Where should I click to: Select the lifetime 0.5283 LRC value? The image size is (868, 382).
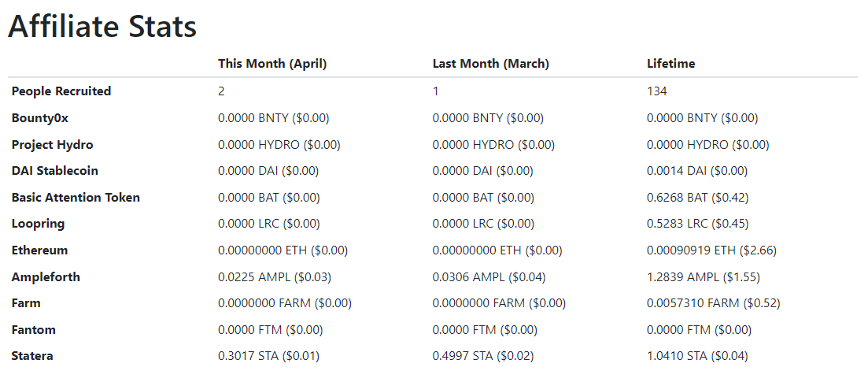697,224
